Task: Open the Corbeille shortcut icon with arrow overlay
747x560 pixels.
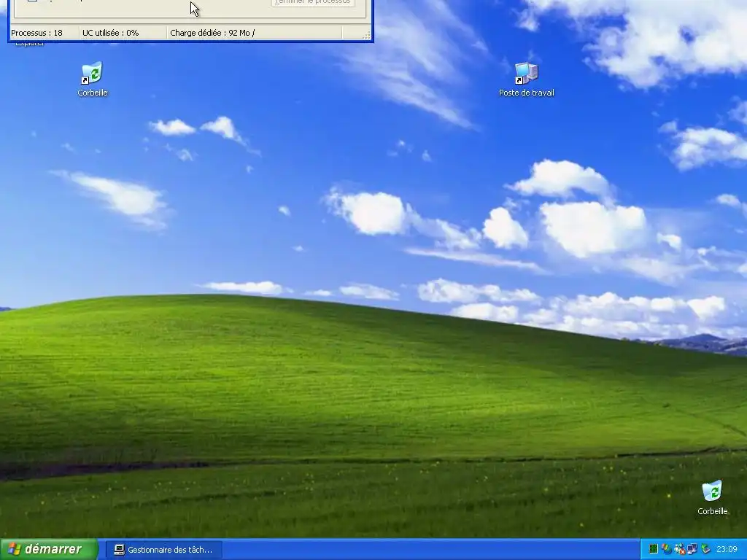Action: (93, 79)
